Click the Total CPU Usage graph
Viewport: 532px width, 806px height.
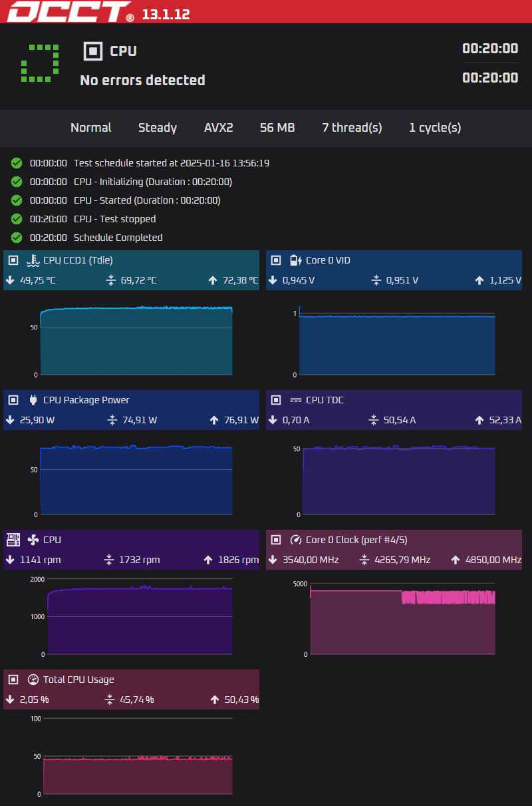[x=137, y=757]
